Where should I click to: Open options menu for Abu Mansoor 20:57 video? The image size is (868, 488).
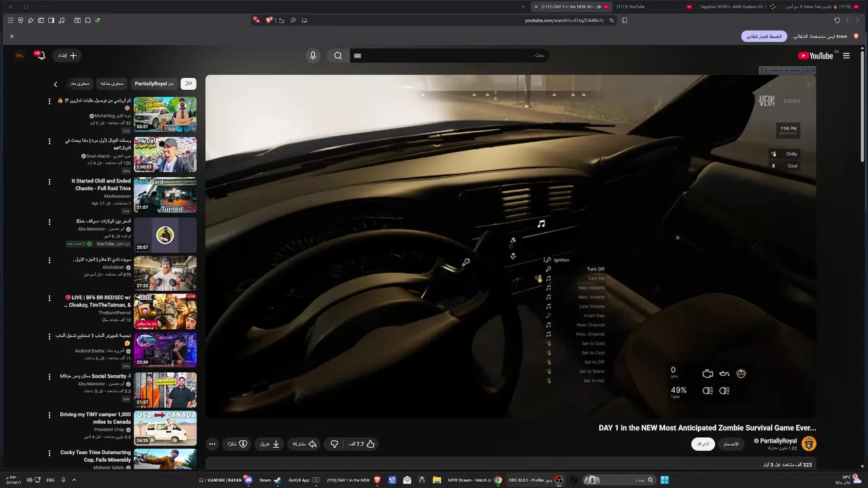click(x=49, y=222)
